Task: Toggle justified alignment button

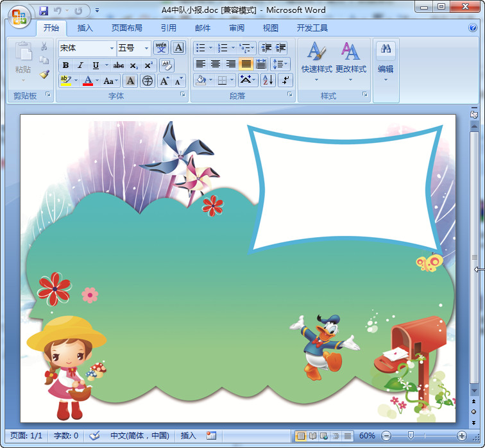Action: pos(246,64)
